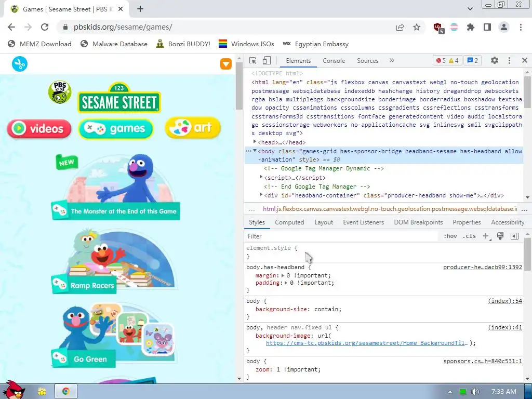The image size is (532, 399).
Task: Select the Styles tab
Action: 257,222
